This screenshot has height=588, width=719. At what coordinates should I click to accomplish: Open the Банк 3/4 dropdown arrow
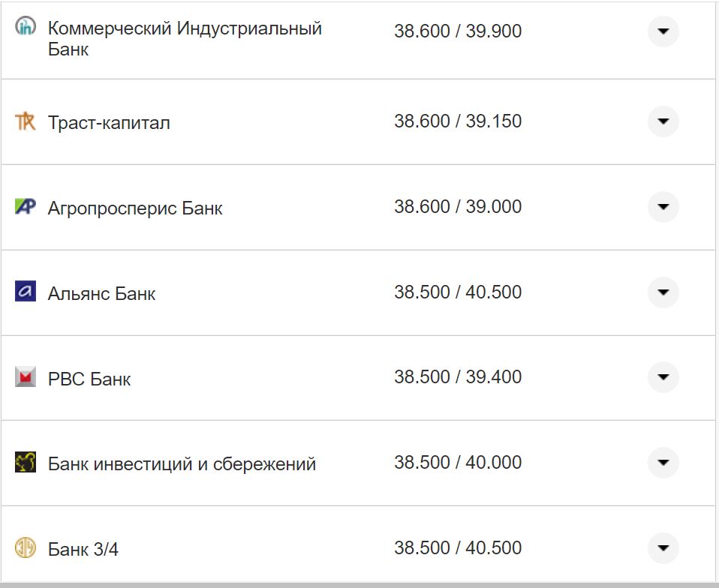coord(663,549)
